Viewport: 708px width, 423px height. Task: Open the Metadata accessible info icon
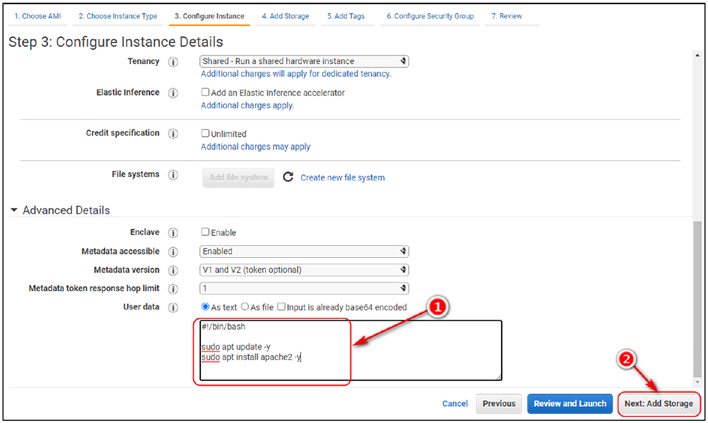tap(173, 251)
